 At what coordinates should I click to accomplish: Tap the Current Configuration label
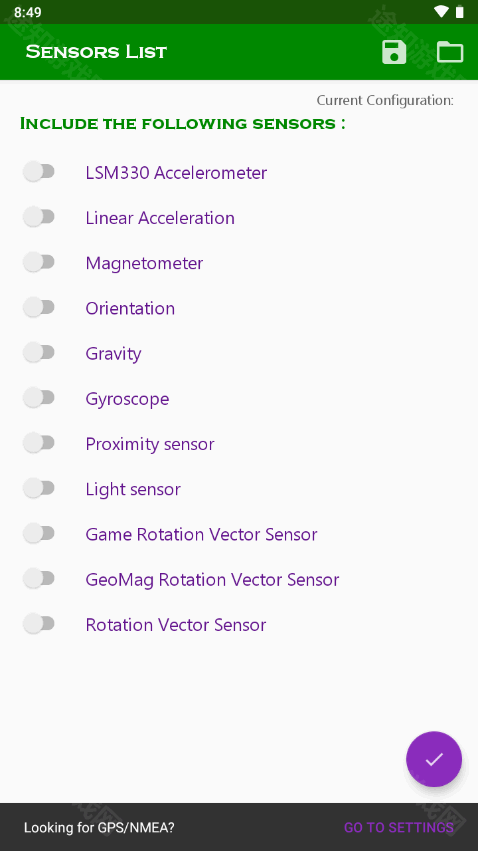tap(385, 100)
